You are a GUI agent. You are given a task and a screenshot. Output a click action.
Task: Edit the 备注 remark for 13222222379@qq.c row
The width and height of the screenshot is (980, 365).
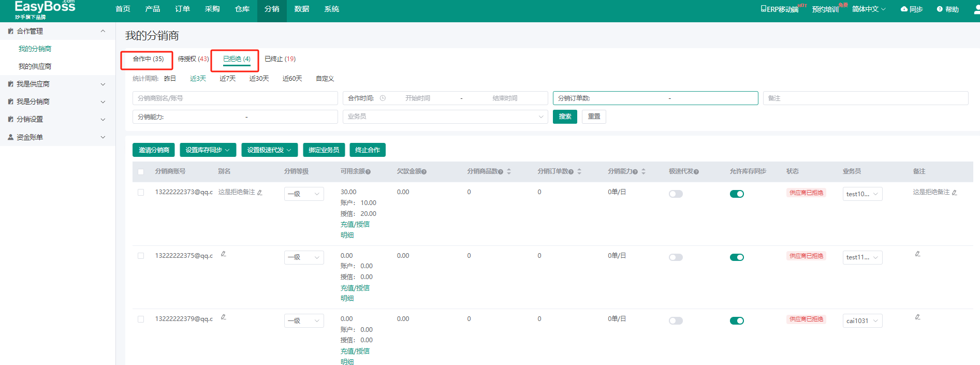917,317
